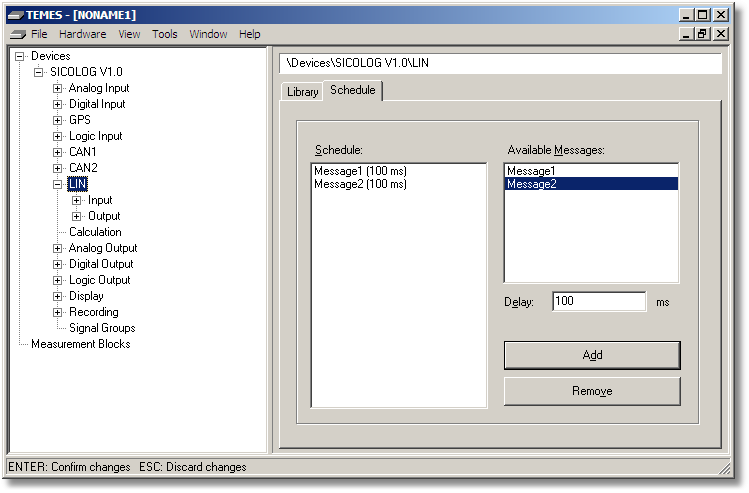Expand the Logic Output node
Viewport: 749px width, 493px height.
tap(57, 280)
